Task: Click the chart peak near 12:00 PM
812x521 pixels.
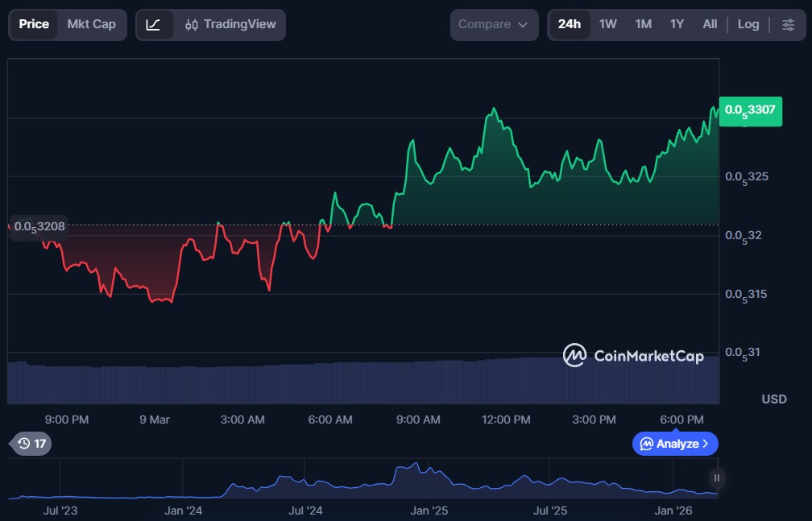Action: (493, 110)
